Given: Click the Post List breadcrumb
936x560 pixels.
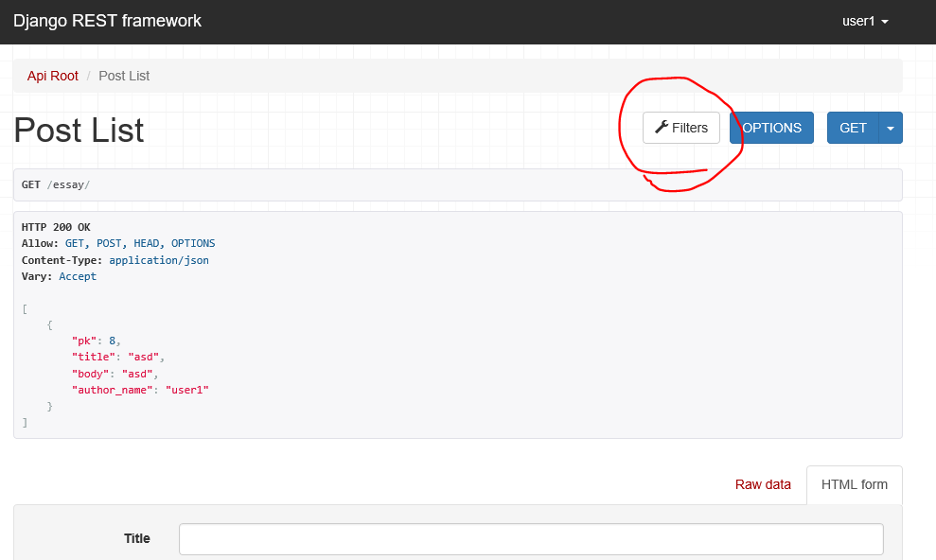Looking at the screenshot, I should (x=124, y=76).
